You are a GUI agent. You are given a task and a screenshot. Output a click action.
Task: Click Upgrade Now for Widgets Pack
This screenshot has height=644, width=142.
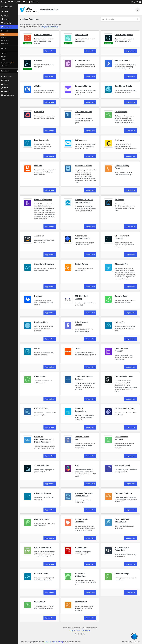[x=90, y=618]
